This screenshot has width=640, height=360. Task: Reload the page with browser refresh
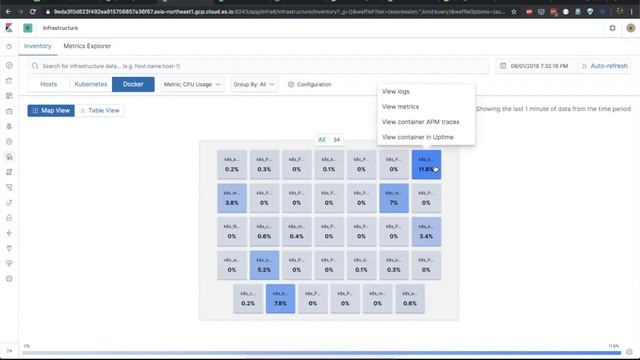33,12
